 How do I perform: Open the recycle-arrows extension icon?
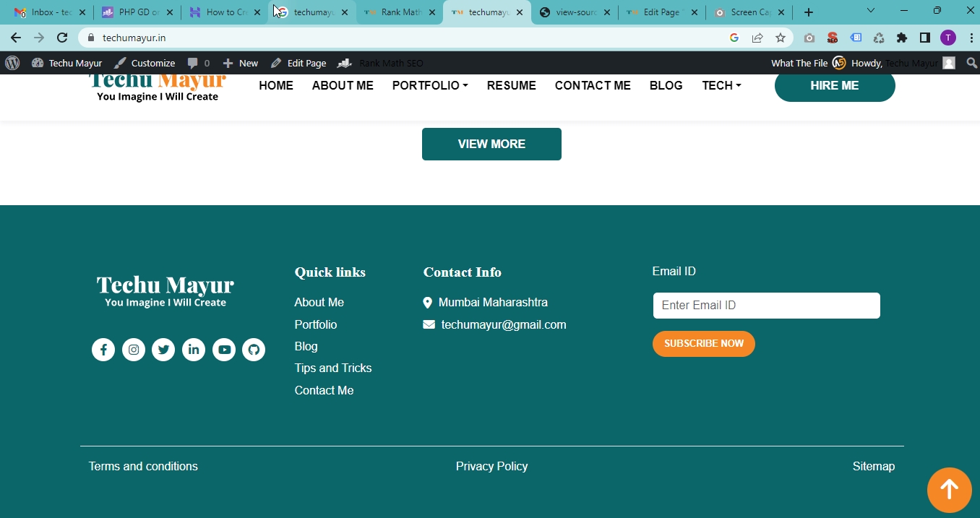click(x=879, y=38)
